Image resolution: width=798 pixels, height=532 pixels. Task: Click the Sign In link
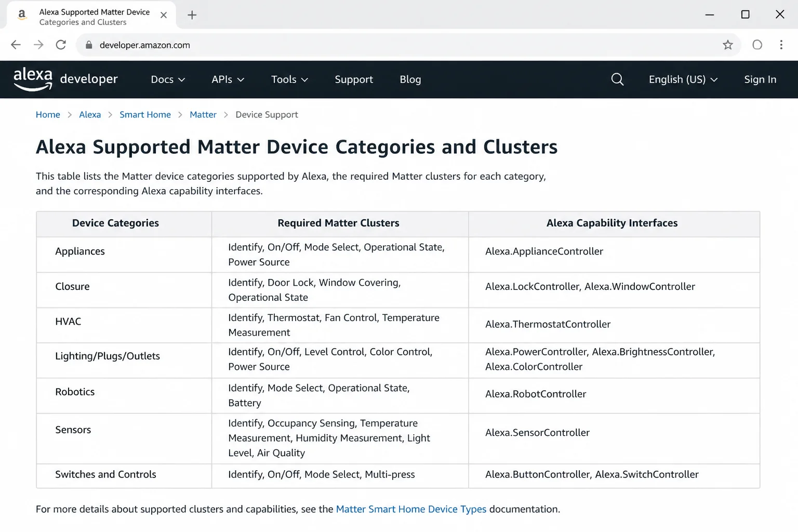760,79
